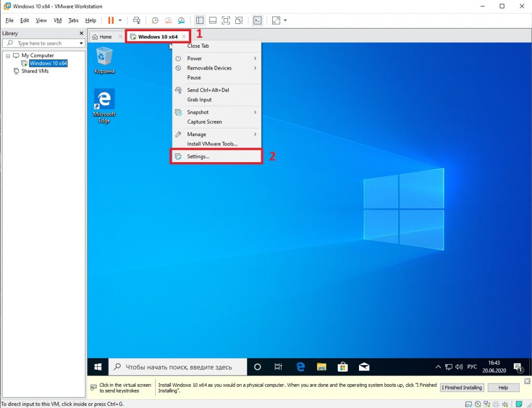
Task: Toggle the Library sidebar view icon
Action: (200, 20)
